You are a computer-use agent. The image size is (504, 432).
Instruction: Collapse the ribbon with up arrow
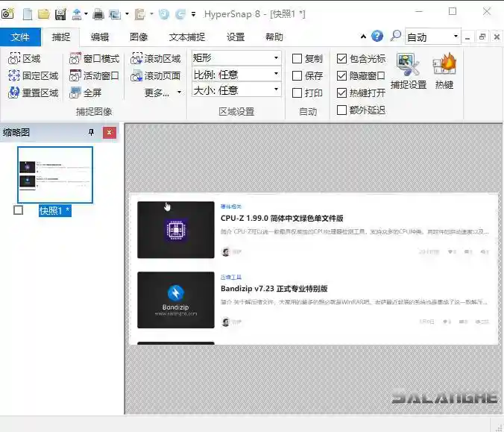tap(363, 37)
